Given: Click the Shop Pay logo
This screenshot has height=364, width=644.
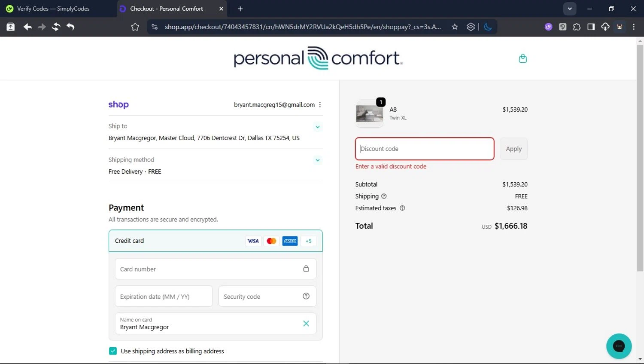Looking at the screenshot, I should [118, 104].
